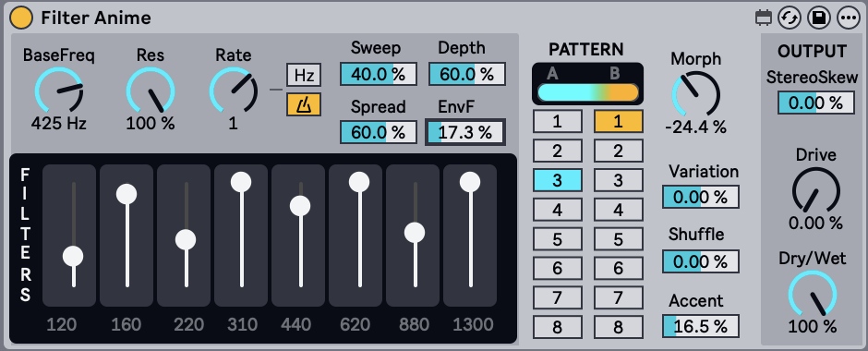Click the device show/hide view icon
This screenshot has height=351, width=868.
(764, 18)
